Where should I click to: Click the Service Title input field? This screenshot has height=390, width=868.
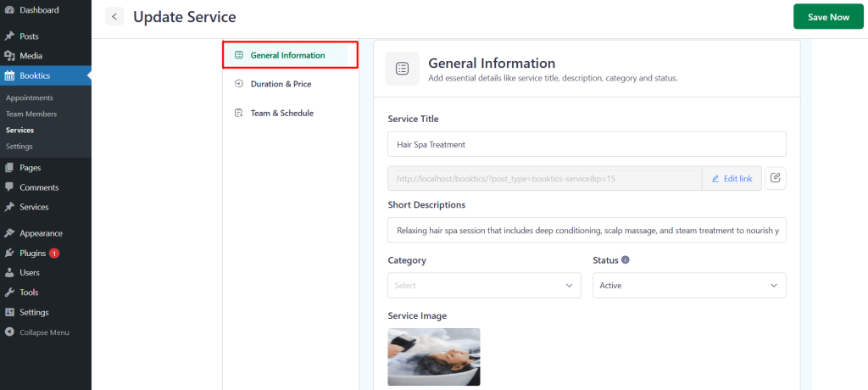click(x=587, y=144)
